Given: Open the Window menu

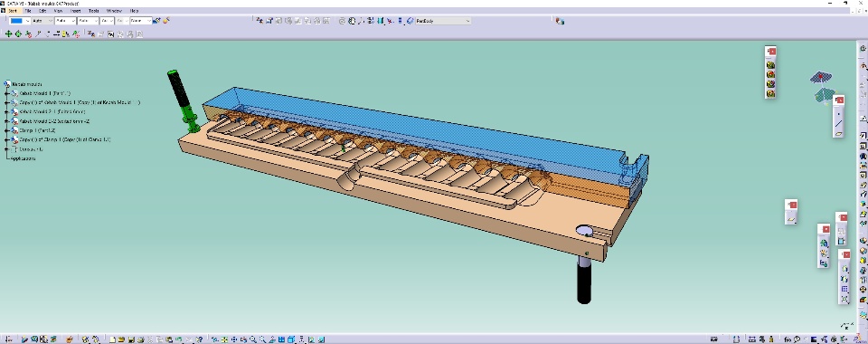Looking at the screenshot, I should coord(114,11).
